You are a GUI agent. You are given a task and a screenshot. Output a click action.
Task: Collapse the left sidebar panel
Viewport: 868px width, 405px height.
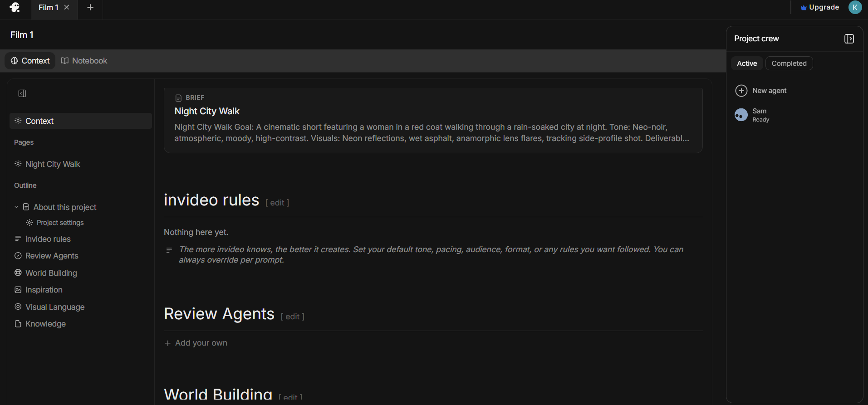(x=22, y=93)
